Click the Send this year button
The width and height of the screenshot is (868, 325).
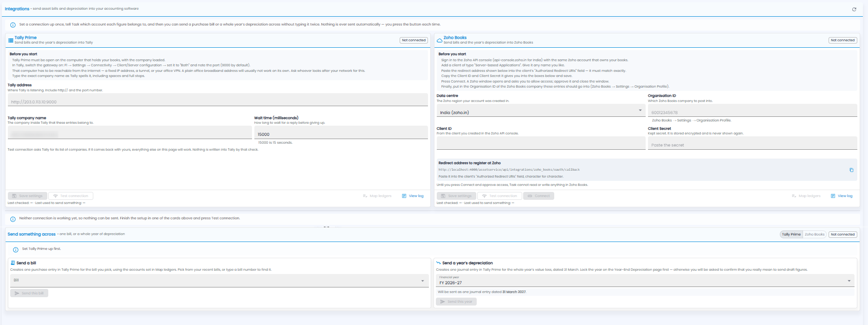456,302
